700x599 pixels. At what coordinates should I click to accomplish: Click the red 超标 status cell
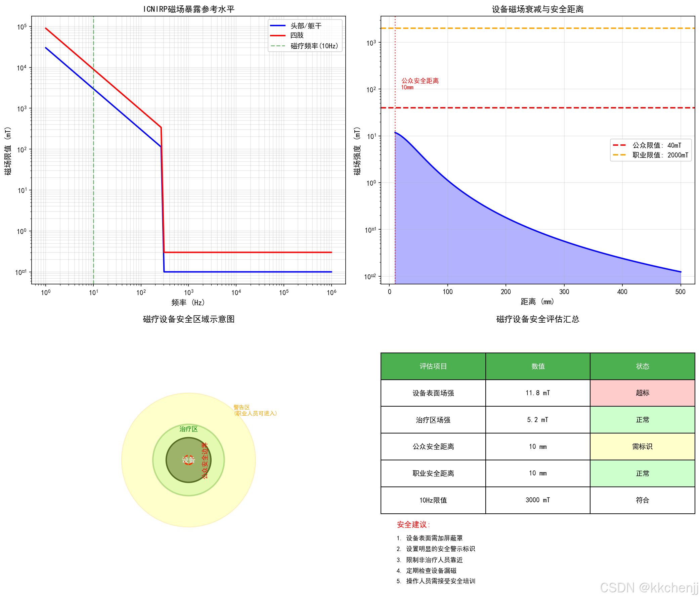point(642,393)
